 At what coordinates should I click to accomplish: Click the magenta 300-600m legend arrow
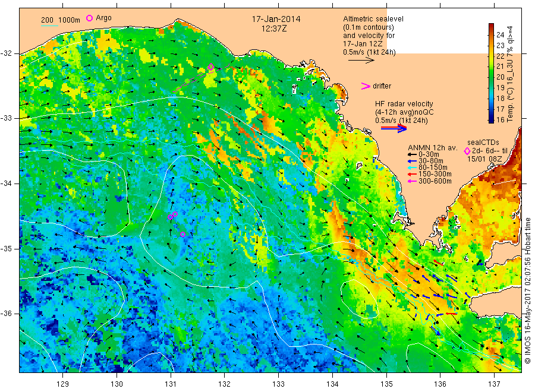412,181
